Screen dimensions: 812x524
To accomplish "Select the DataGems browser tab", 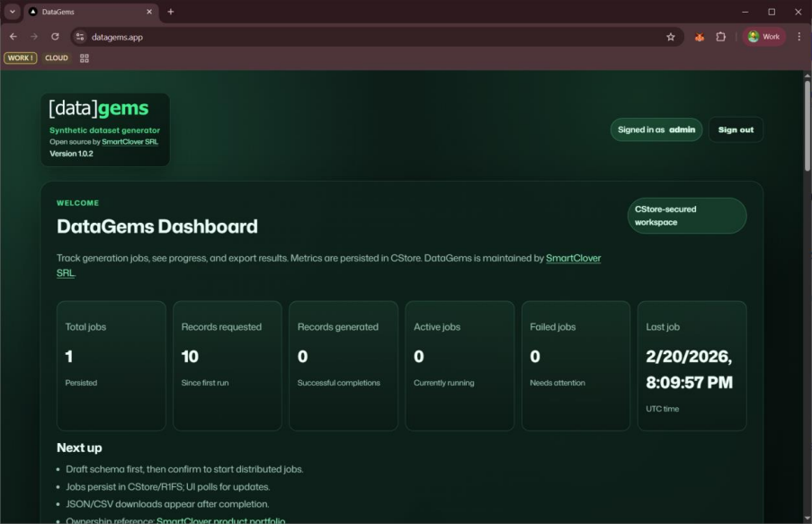I will click(x=85, y=12).
